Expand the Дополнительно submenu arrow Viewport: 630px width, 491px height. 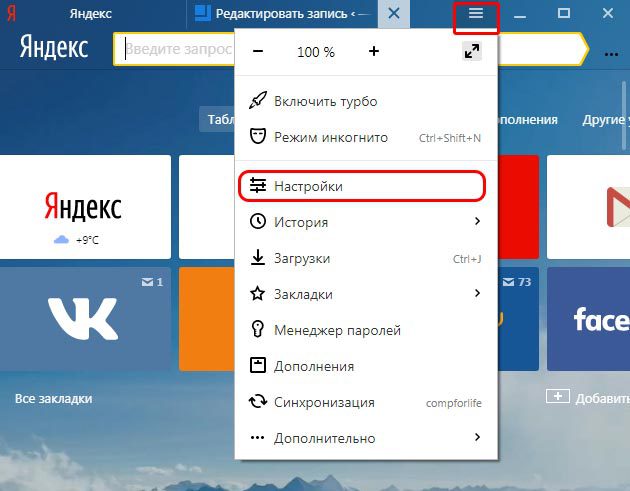477,437
